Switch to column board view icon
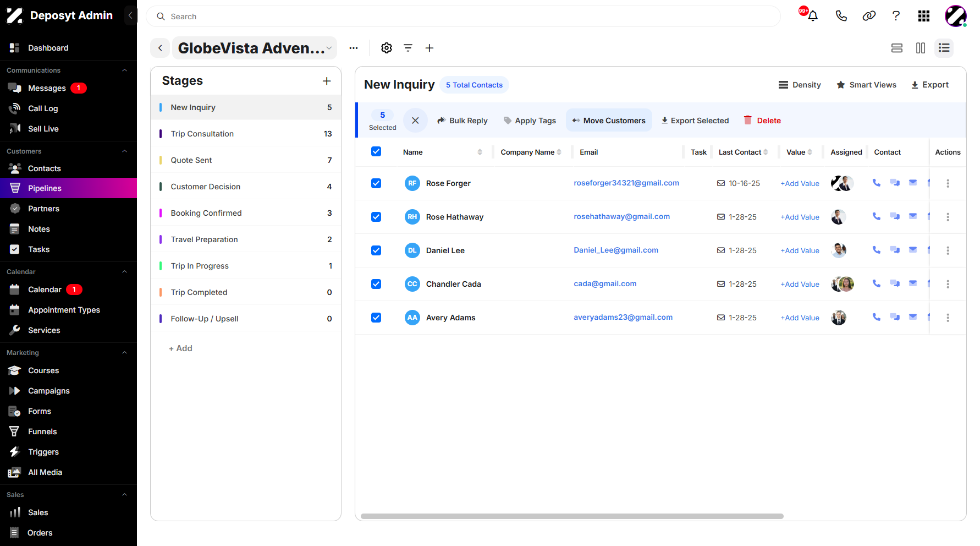Viewport: 980px width, 546px height. (921, 48)
